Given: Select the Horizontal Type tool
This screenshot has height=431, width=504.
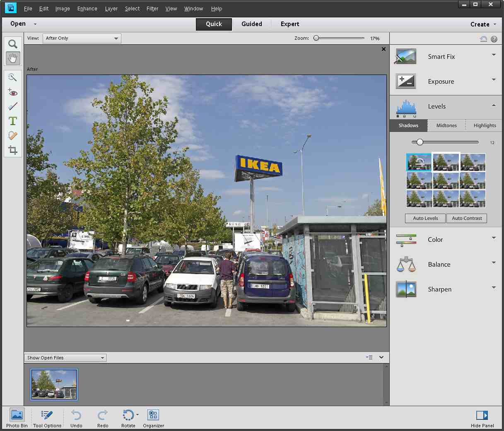Looking at the screenshot, I should [x=13, y=121].
